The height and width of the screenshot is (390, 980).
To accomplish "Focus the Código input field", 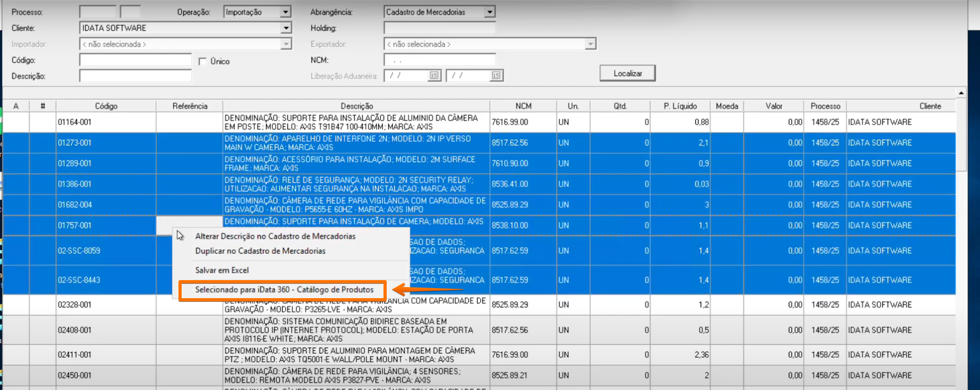I will (x=135, y=60).
